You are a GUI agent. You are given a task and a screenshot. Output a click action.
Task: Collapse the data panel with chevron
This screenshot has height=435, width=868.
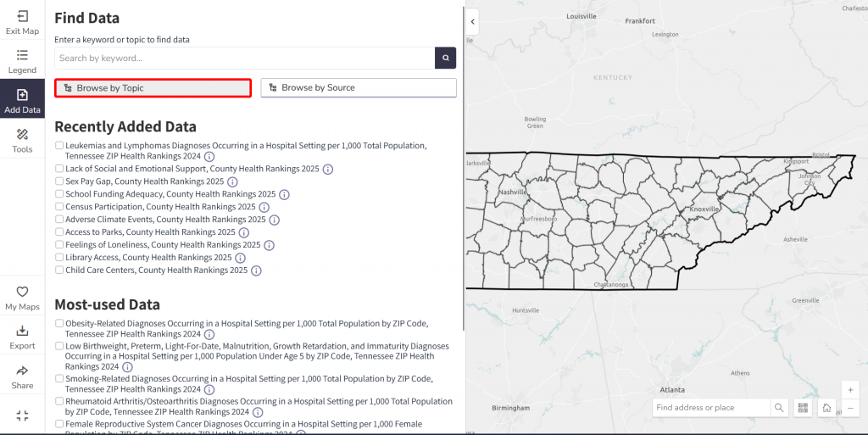click(472, 21)
